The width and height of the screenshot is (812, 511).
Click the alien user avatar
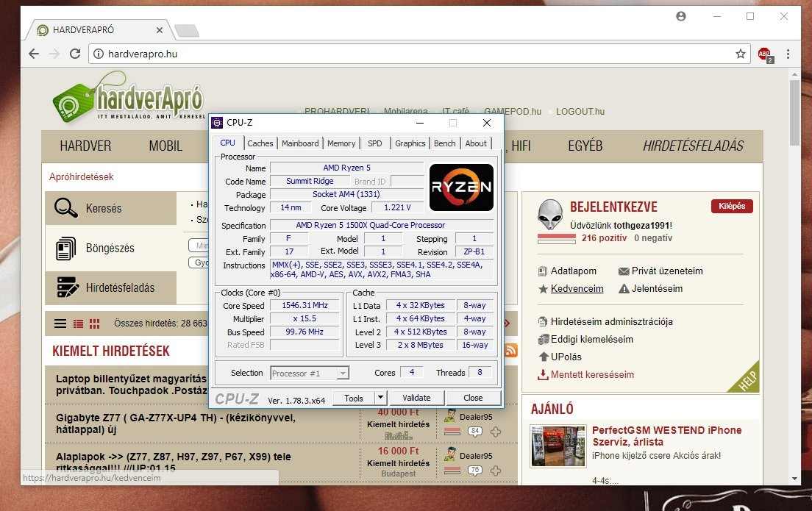tap(550, 215)
